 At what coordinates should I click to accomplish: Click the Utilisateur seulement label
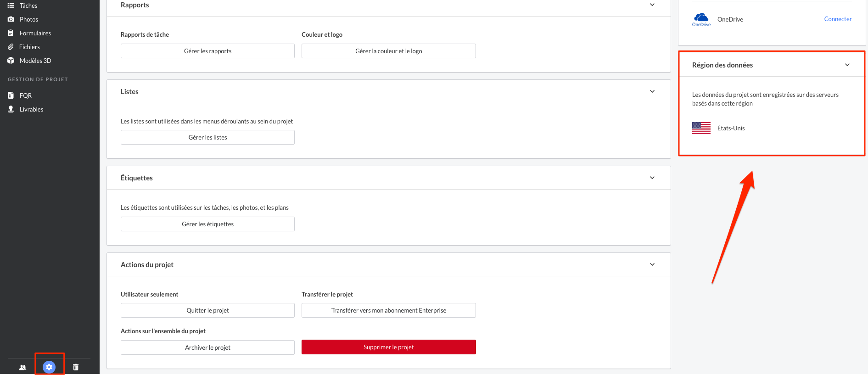point(149,294)
